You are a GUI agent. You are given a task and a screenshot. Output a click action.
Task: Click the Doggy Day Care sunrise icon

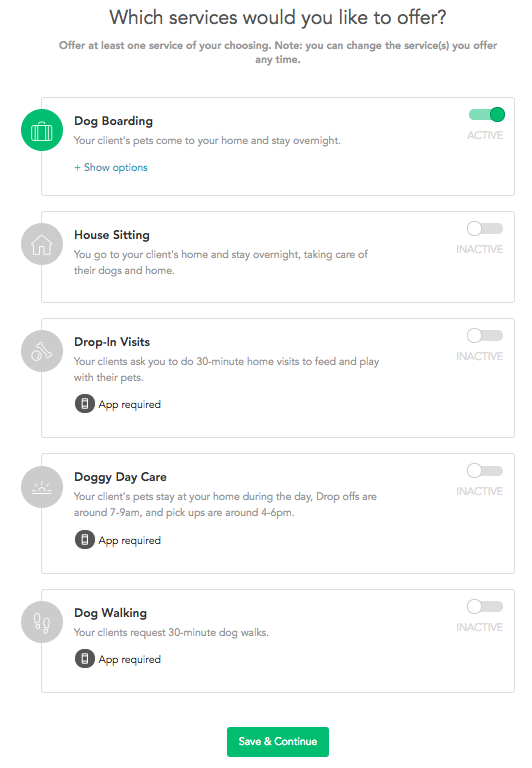pos(42,487)
